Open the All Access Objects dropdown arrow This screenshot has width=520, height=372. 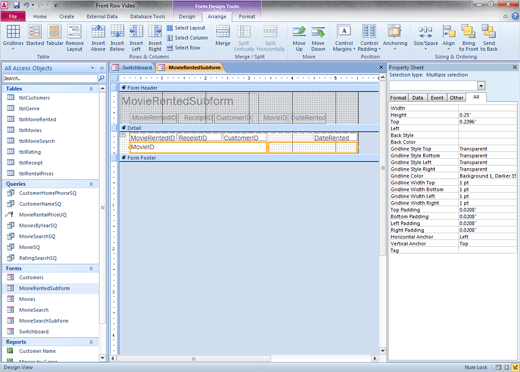tap(92, 68)
